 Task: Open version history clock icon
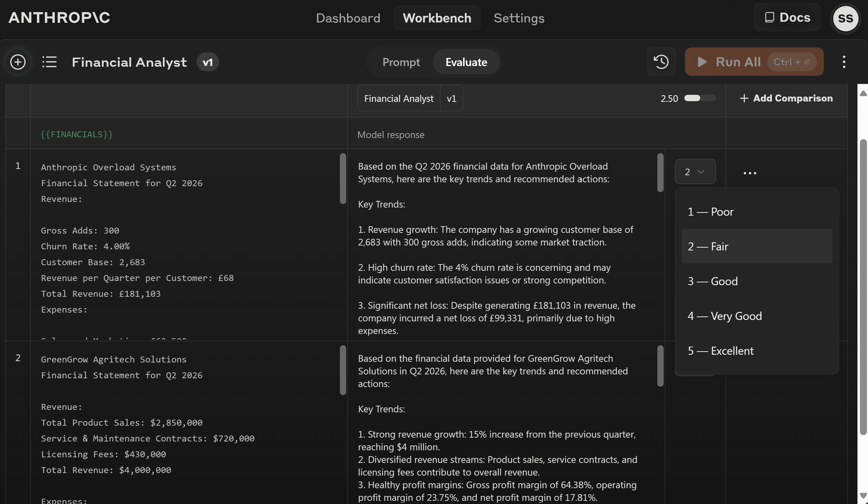pyautogui.click(x=661, y=62)
